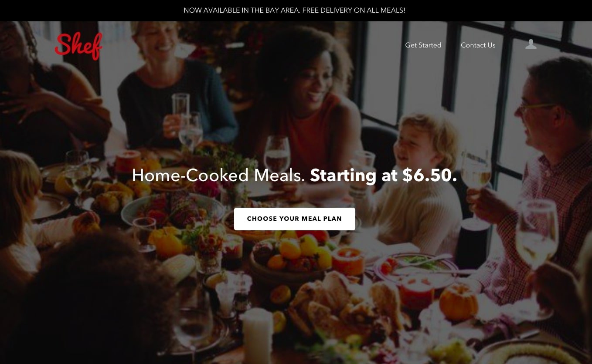
Task: Click the small orange pumpkin on the table
Action: point(459,302)
